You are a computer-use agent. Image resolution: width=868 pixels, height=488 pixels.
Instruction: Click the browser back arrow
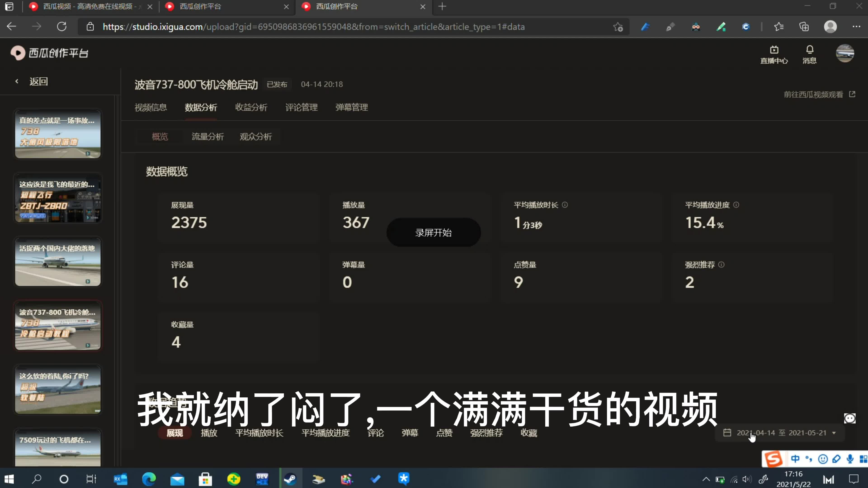tap(12, 27)
